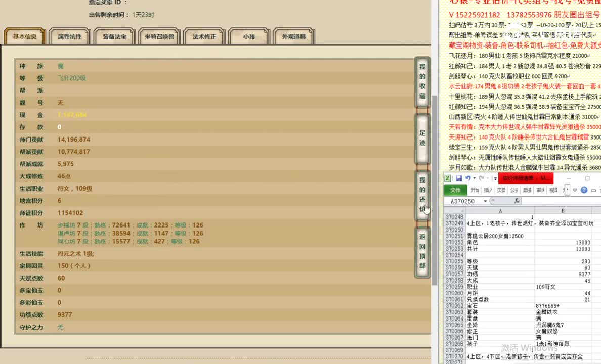Open the undo history dropdown arrow
The height and width of the screenshot is (364, 601).
pyautogui.click(x=474, y=178)
